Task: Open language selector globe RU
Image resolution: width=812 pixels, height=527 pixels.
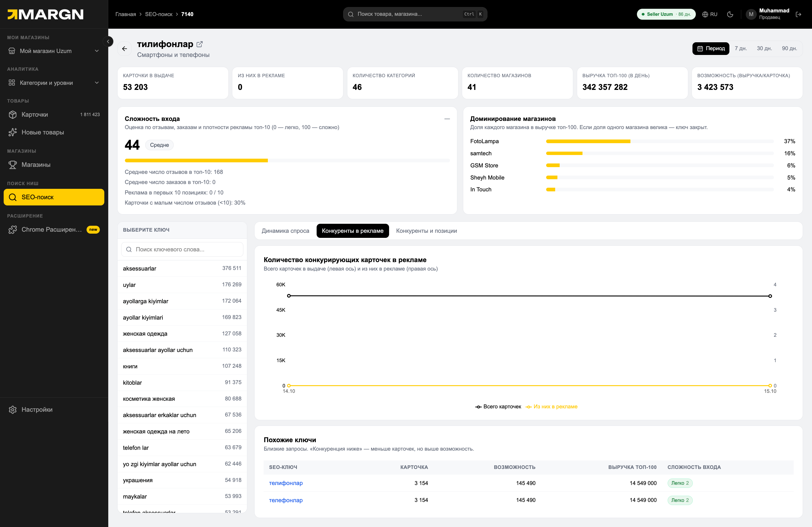Action: point(710,14)
